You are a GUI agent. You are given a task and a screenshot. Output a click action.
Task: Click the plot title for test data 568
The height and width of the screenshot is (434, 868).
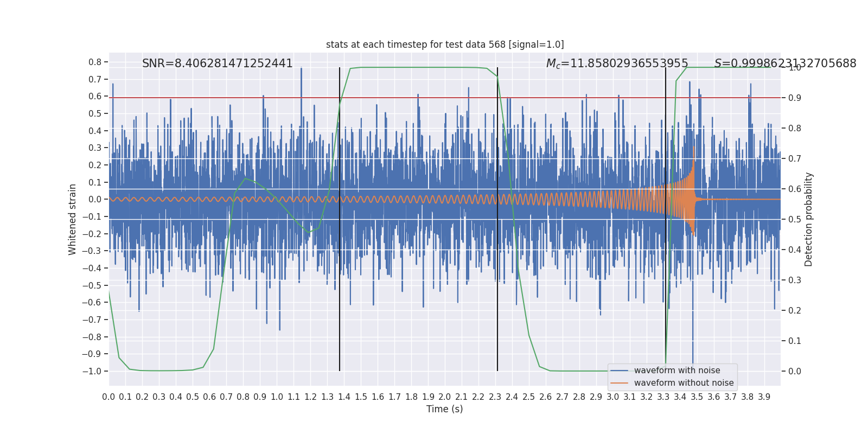point(444,44)
